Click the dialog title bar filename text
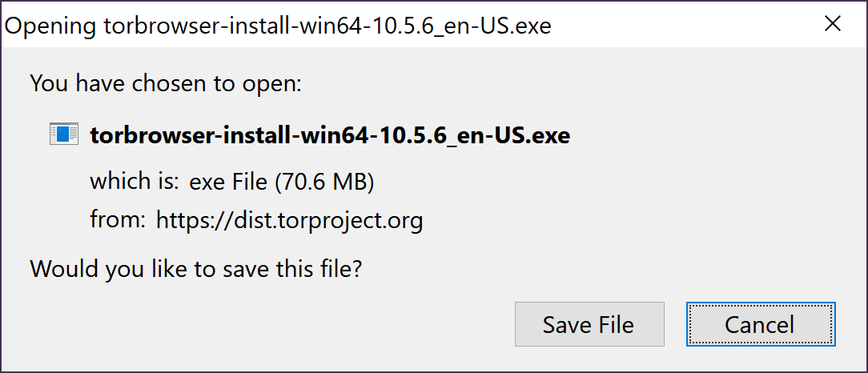The height and width of the screenshot is (373, 868). [328, 26]
